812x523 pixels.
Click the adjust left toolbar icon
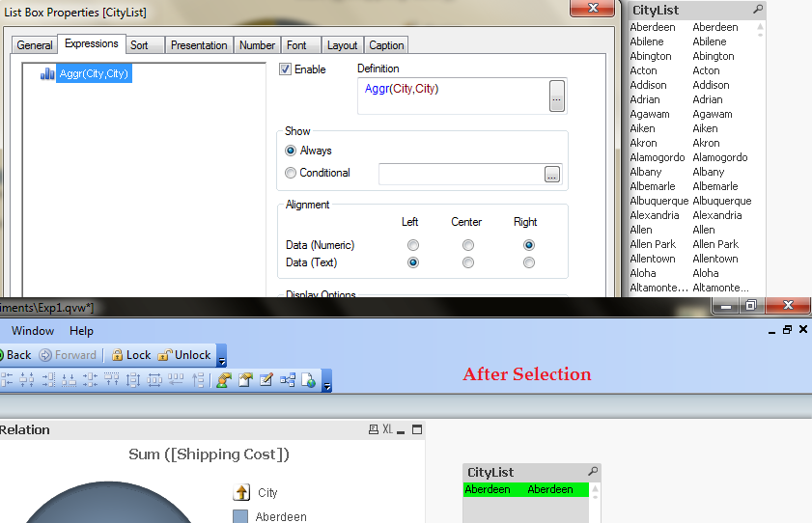click(x=176, y=380)
